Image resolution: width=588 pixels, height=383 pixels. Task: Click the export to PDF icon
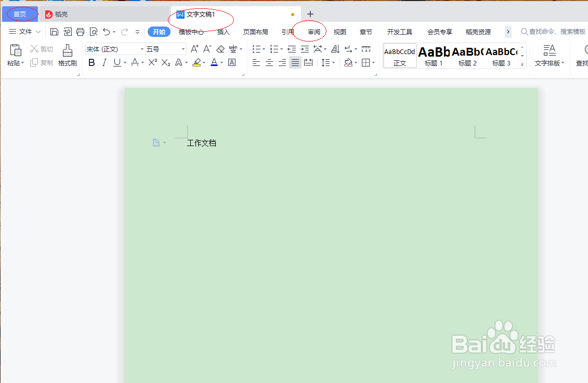(68, 32)
